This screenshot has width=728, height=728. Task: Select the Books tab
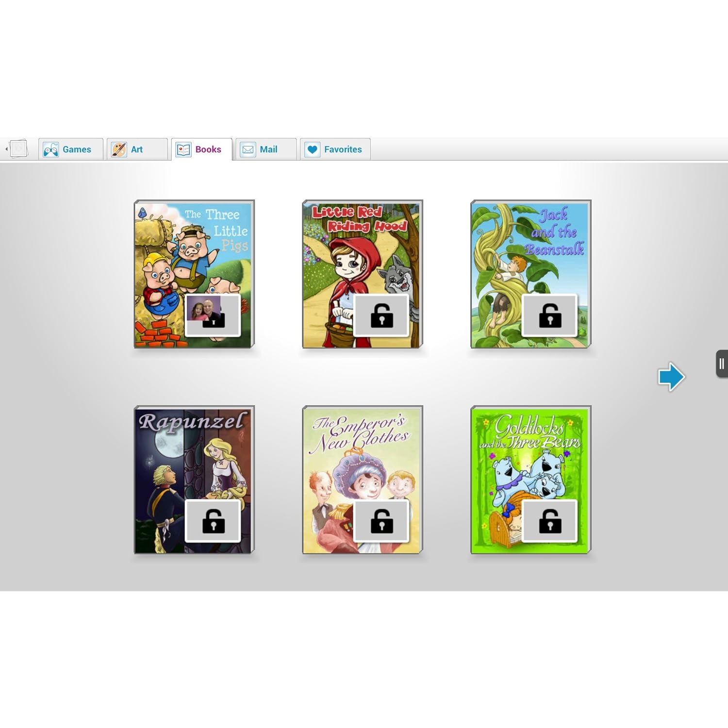click(201, 149)
